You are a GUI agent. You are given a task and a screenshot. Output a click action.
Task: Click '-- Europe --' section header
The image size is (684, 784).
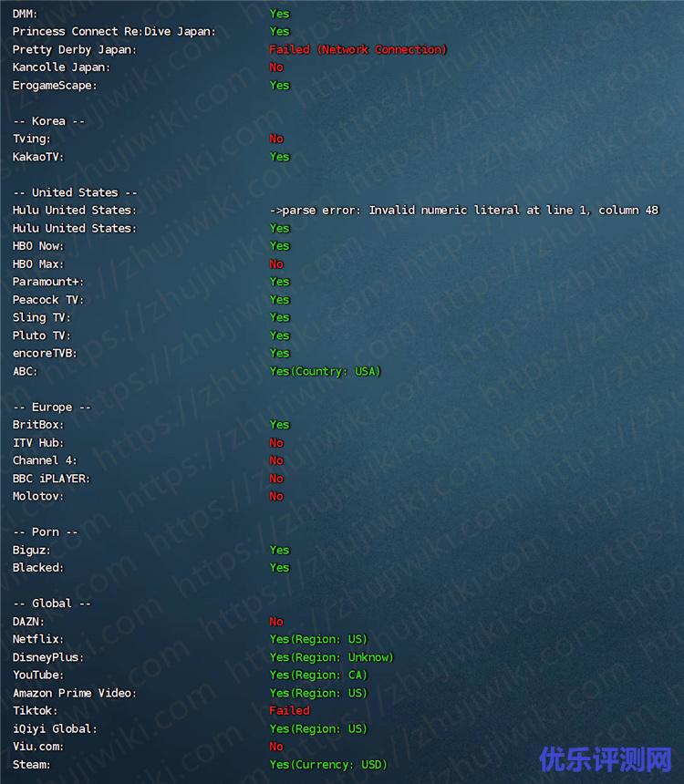52,407
